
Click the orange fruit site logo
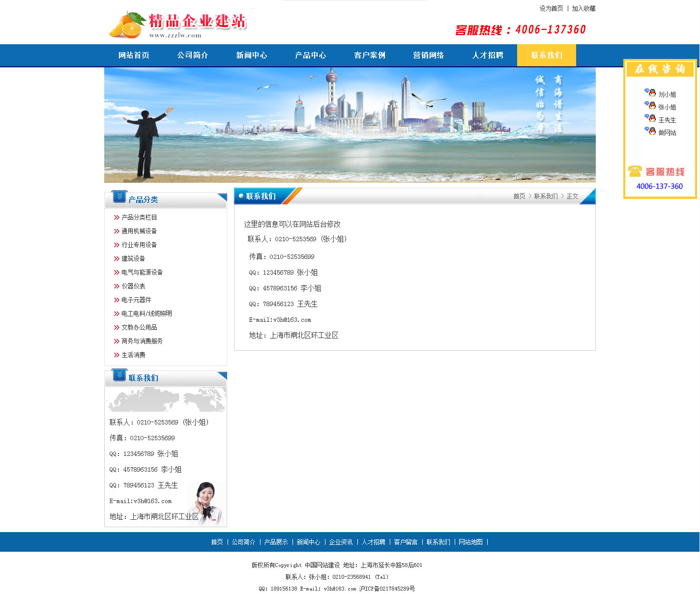click(127, 26)
